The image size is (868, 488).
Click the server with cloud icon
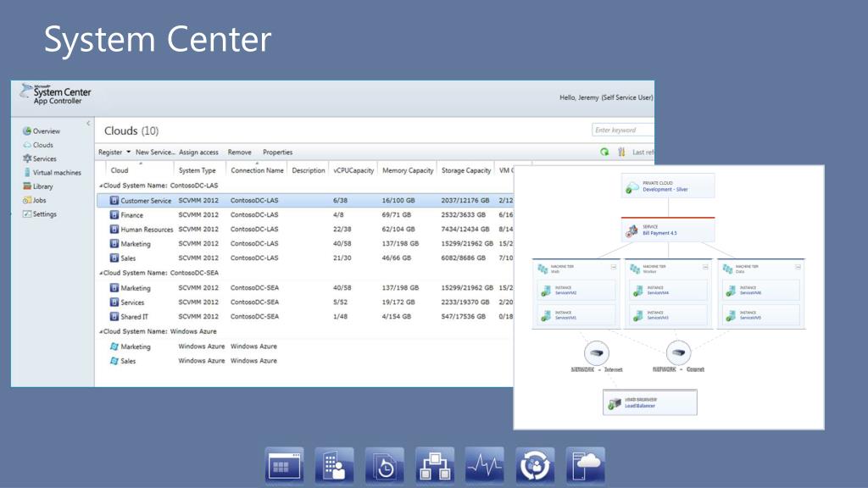coord(586,465)
